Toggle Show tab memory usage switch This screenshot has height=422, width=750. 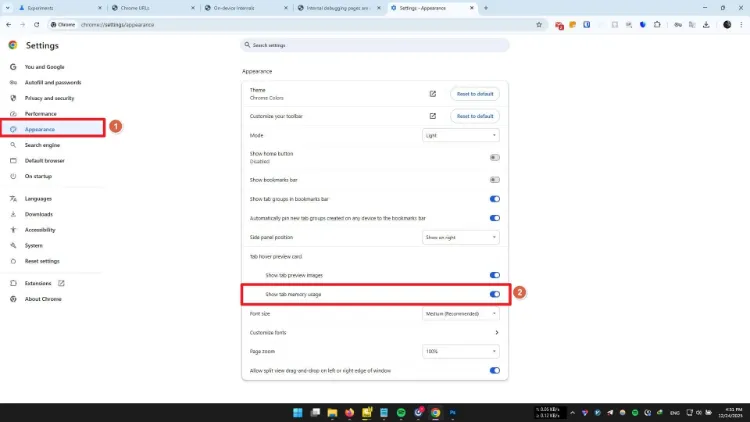(495, 294)
